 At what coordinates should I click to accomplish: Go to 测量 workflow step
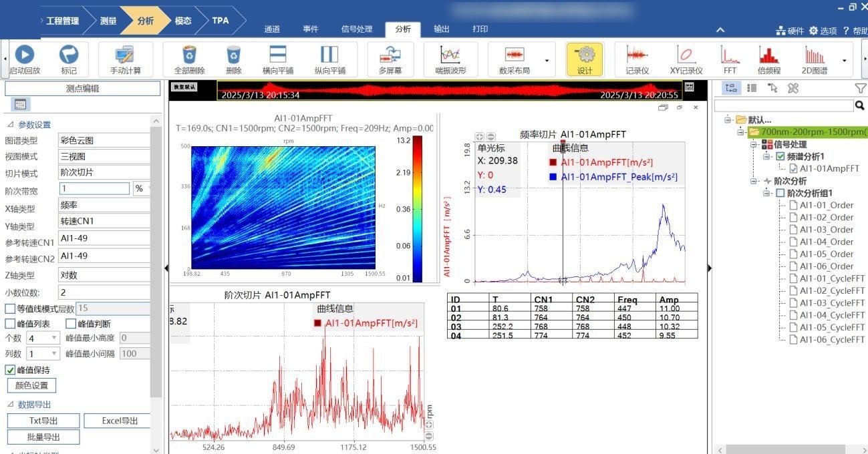[108, 21]
